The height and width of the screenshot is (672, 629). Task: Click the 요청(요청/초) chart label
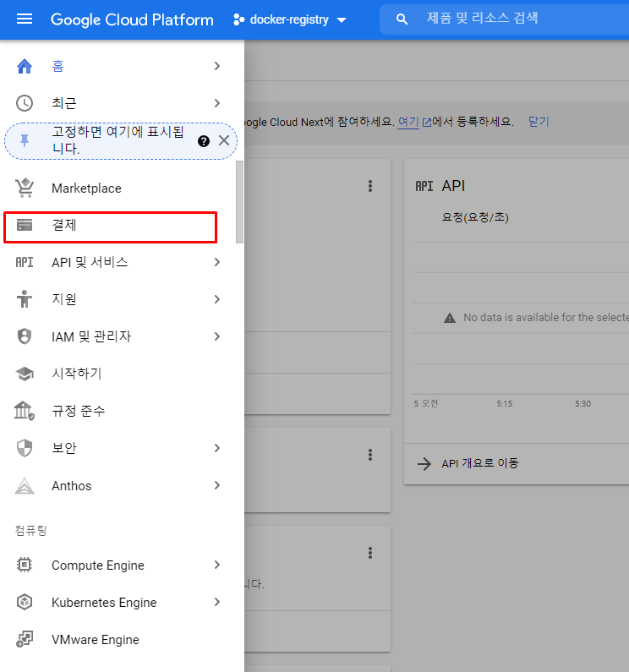point(475,217)
